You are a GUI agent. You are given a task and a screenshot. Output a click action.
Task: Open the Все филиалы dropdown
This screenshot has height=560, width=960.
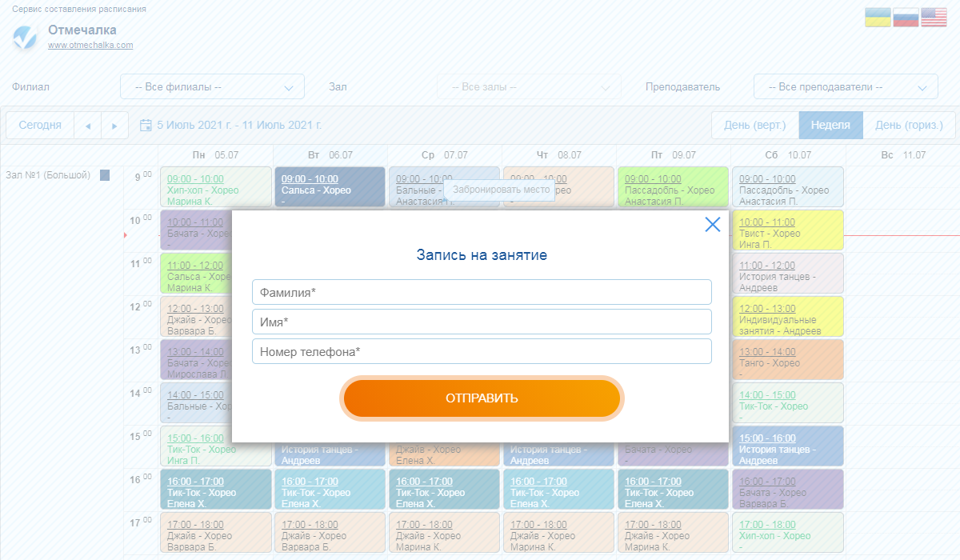[212, 86]
